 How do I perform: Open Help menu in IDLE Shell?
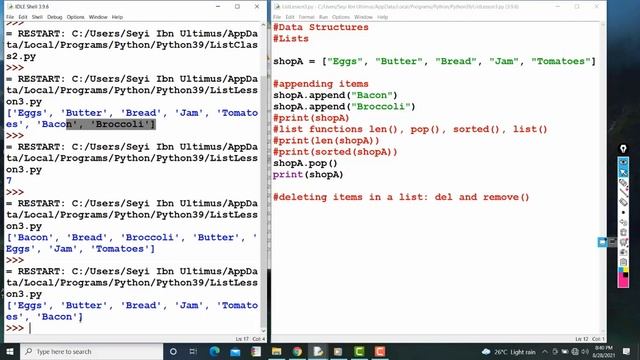tap(117, 17)
